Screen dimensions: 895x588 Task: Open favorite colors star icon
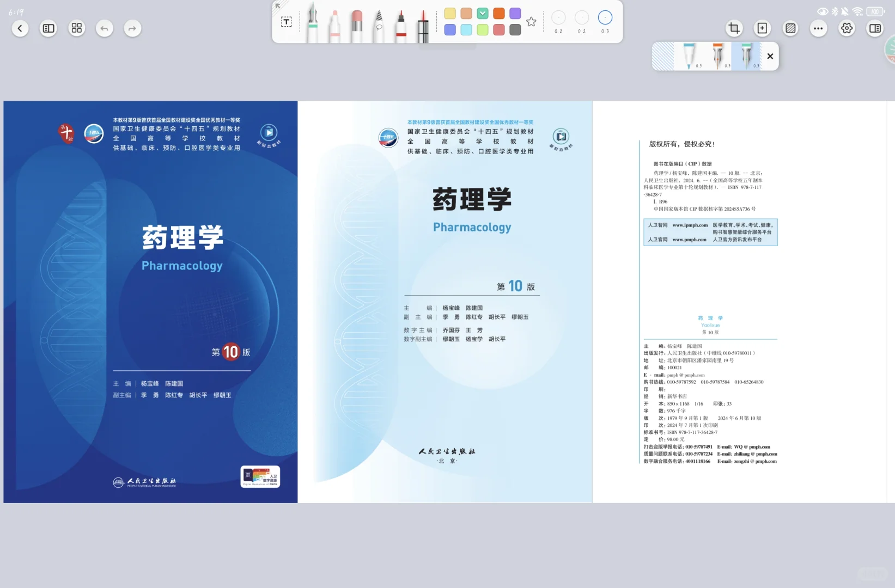532,22
